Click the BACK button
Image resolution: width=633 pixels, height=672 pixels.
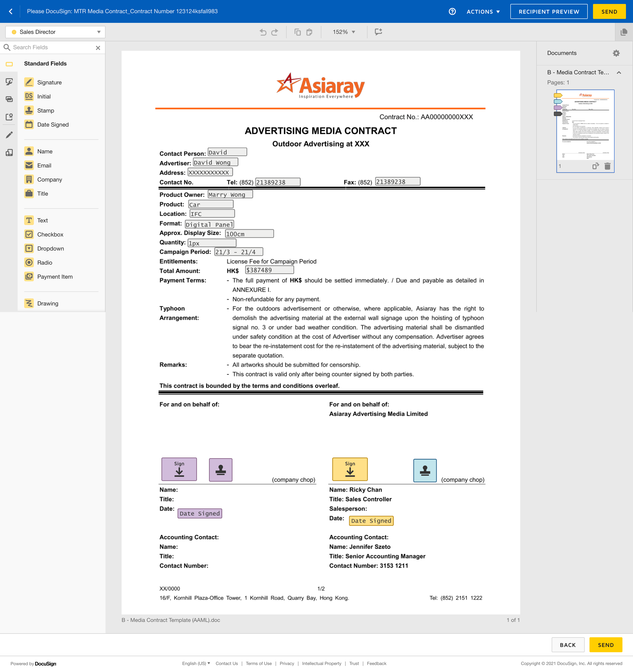tap(568, 645)
